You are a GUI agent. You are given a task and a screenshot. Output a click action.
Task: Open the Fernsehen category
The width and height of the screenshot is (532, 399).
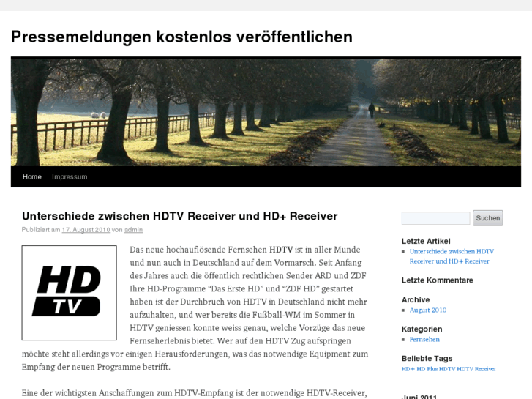click(424, 339)
